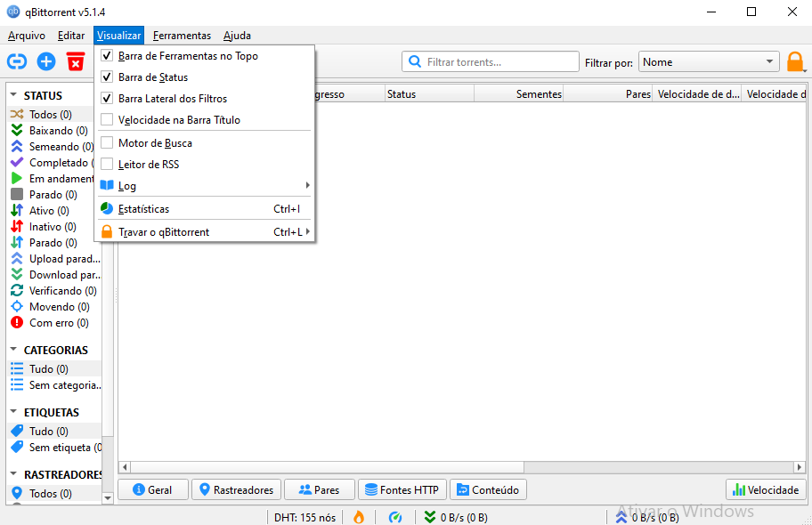Click the speed limits gauge icon in status bar

pyautogui.click(x=395, y=517)
